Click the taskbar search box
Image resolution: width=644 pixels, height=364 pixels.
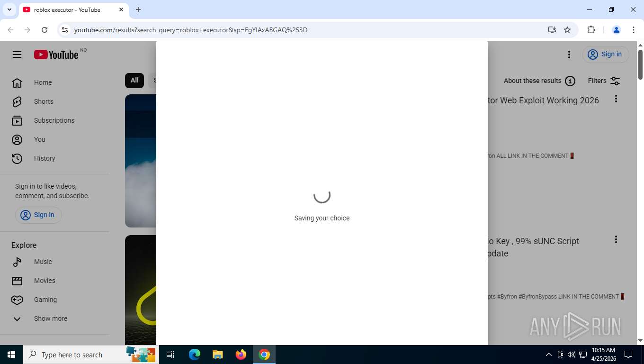coord(91,355)
